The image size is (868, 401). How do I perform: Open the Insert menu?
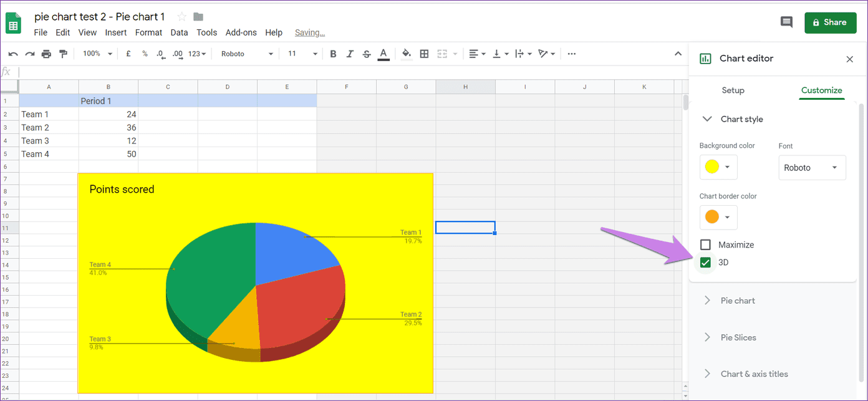tap(116, 32)
